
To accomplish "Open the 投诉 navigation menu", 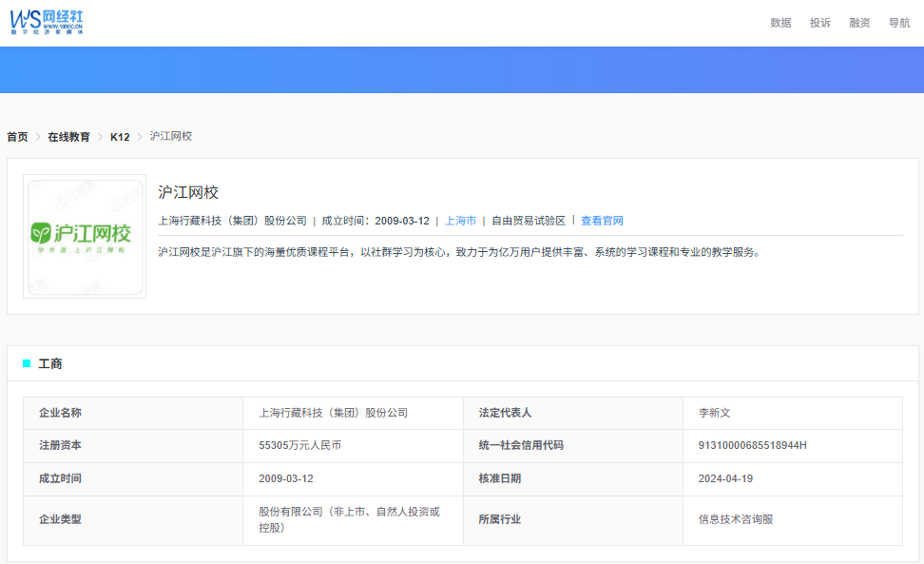I will click(x=819, y=23).
